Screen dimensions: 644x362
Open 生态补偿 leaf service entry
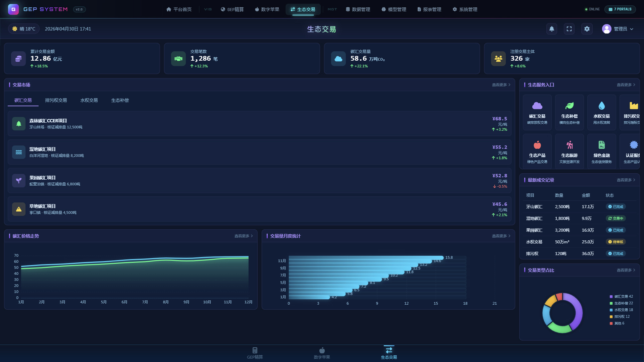click(x=569, y=113)
